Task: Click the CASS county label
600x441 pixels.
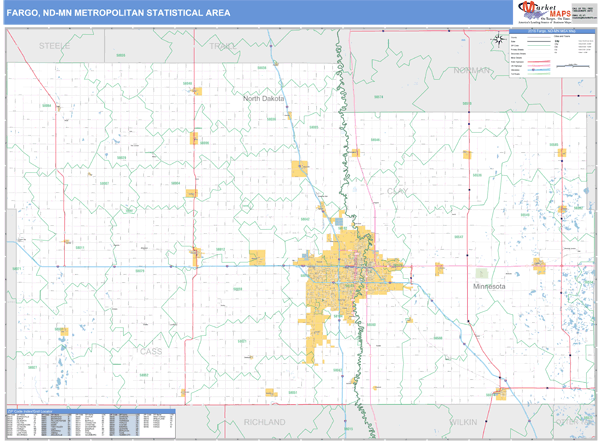Action: (150, 352)
